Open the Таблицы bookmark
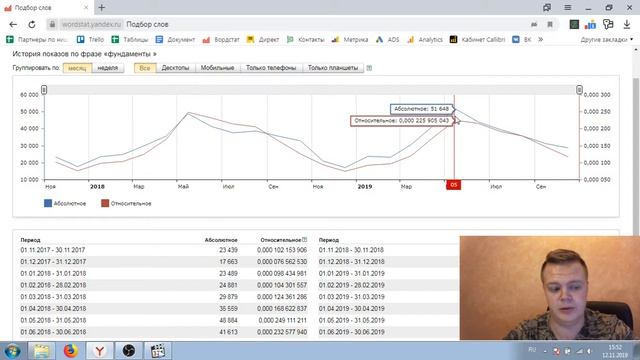Screen dimensions: 640x360 [130, 40]
